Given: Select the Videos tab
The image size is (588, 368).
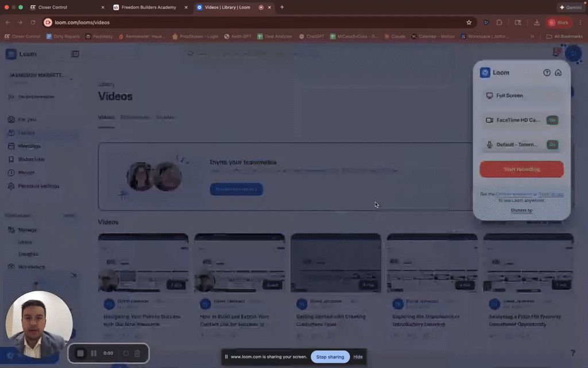Looking at the screenshot, I should point(106,117).
